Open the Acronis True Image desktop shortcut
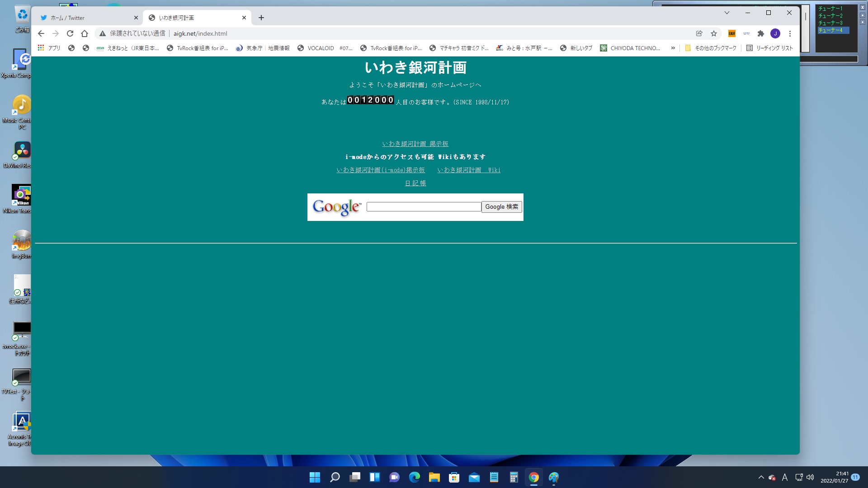Image resolution: width=868 pixels, height=488 pixels. coord(19,429)
